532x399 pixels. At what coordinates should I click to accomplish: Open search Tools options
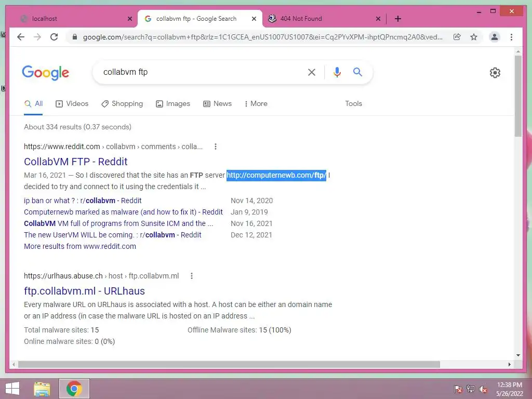coord(353,104)
